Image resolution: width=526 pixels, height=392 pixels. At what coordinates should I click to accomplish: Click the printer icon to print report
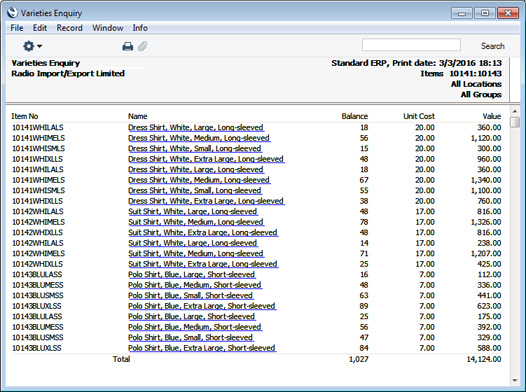click(x=127, y=46)
